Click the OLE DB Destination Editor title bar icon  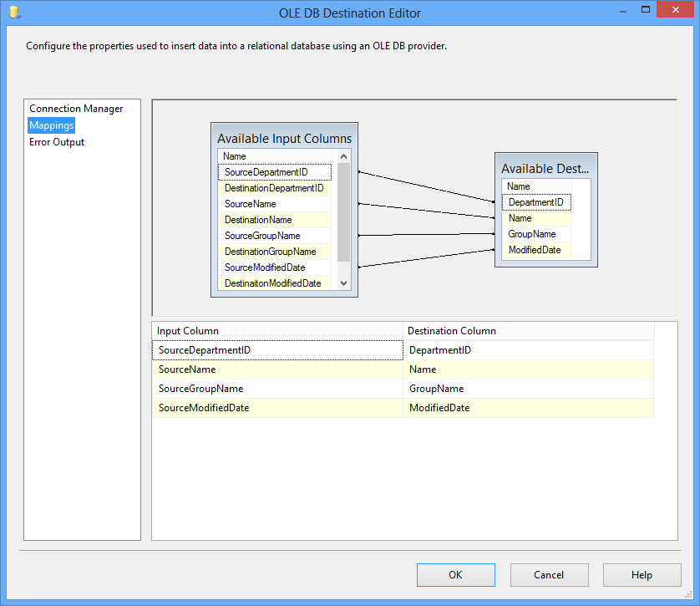click(x=13, y=13)
